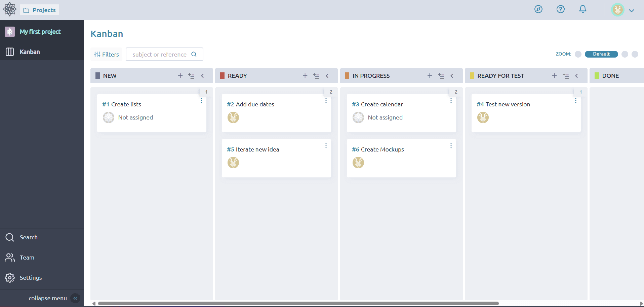Open Team in the sidebar
Viewport: 644px width, 307px height.
click(27, 258)
